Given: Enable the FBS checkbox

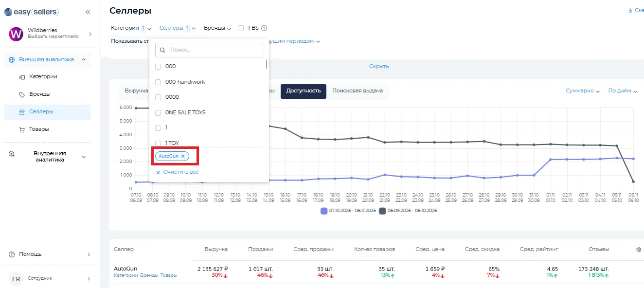Looking at the screenshot, I should pyautogui.click(x=241, y=28).
